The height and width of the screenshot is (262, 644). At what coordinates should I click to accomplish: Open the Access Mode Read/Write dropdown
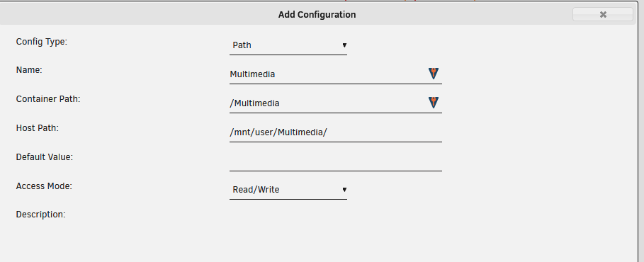coord(288,190)
